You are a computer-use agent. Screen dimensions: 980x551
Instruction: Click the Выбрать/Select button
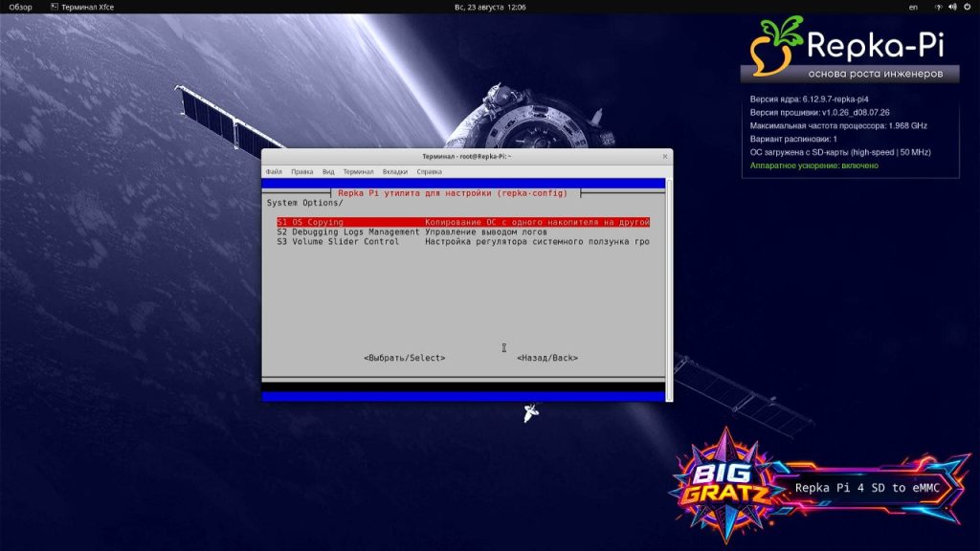[x=405, y=358]
